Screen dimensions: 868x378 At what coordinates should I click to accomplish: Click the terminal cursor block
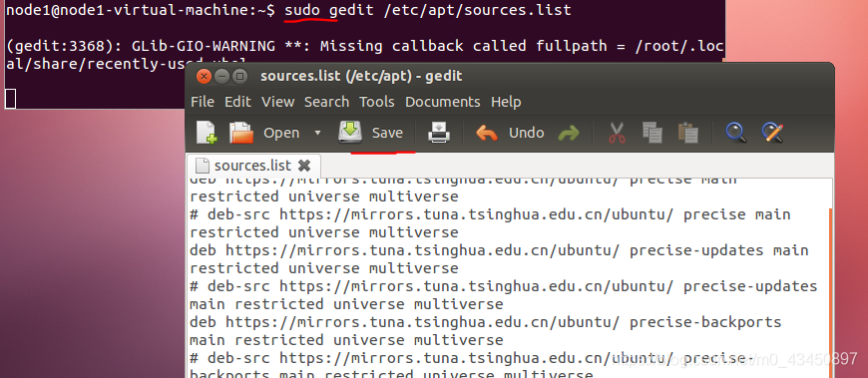[x=10, y=99]
